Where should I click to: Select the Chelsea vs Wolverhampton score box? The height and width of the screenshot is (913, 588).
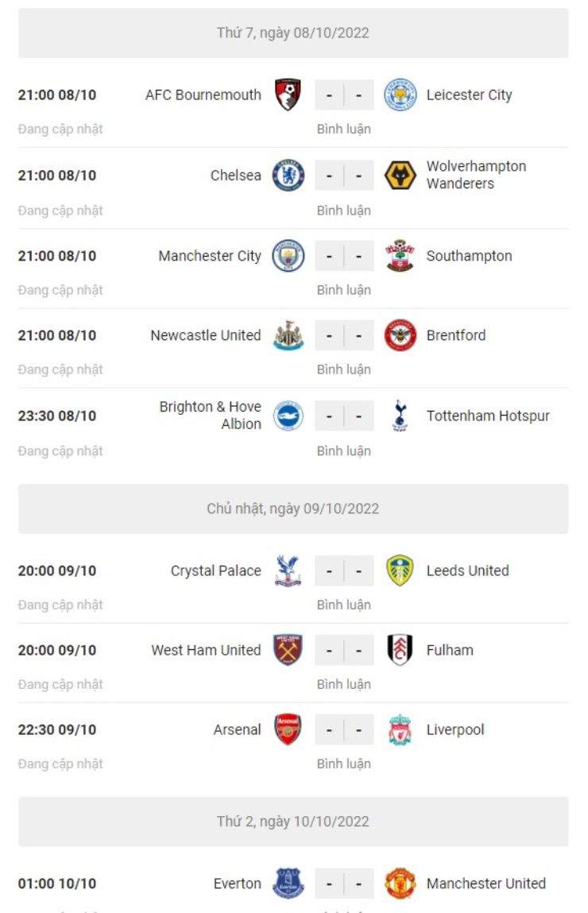click(344, 176)
